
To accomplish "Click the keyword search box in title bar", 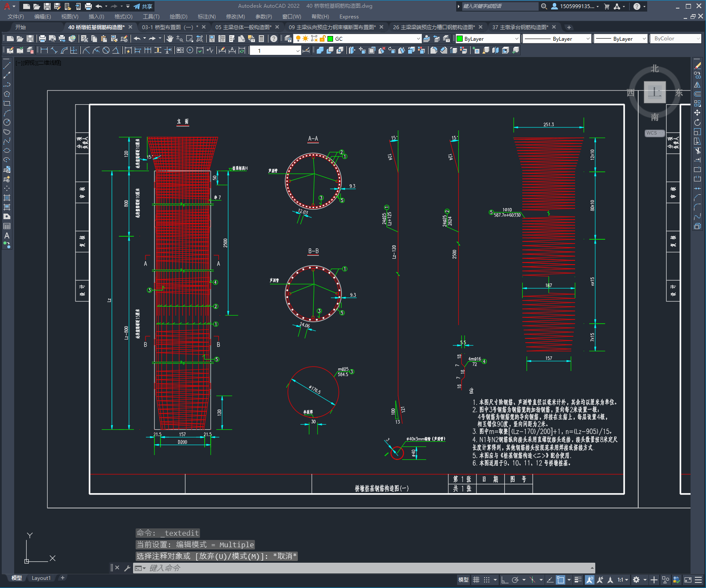I will (500, 6).
